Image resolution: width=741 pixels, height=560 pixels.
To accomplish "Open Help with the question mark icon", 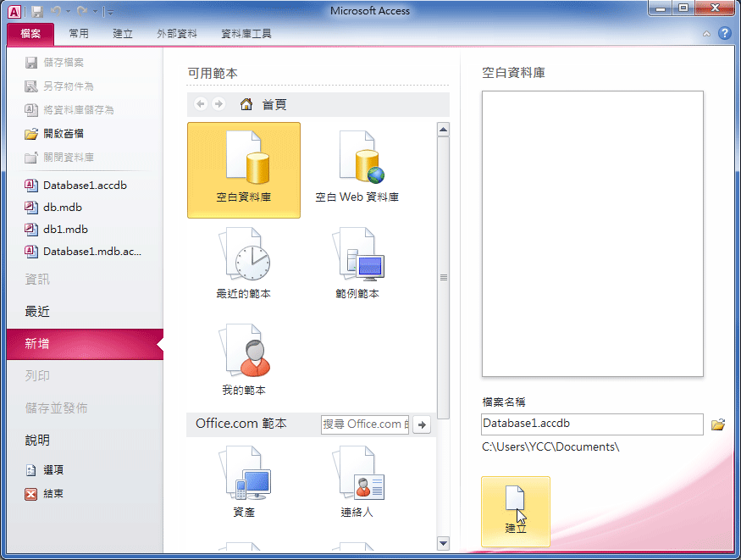I will pos(724,33).
